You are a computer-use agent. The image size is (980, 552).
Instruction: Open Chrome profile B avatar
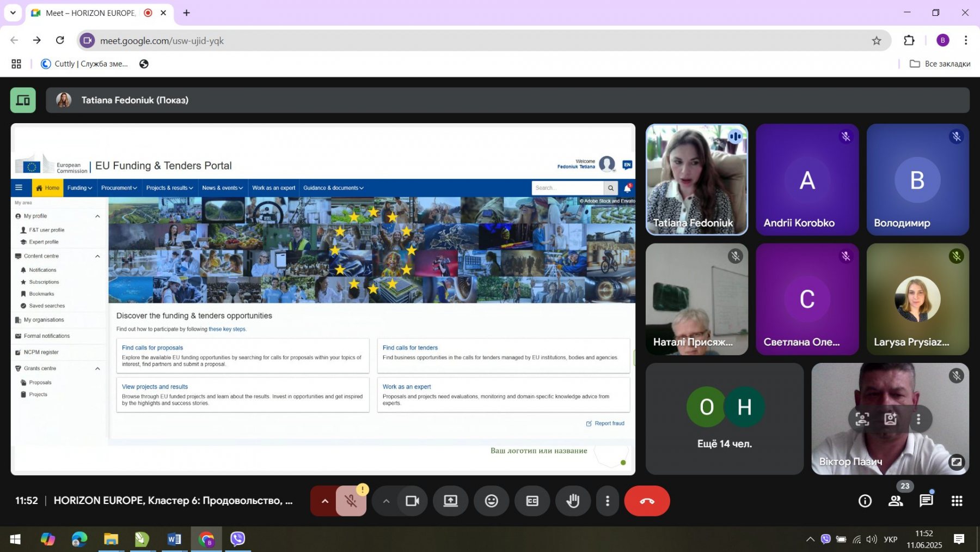(x=943, y=40)
